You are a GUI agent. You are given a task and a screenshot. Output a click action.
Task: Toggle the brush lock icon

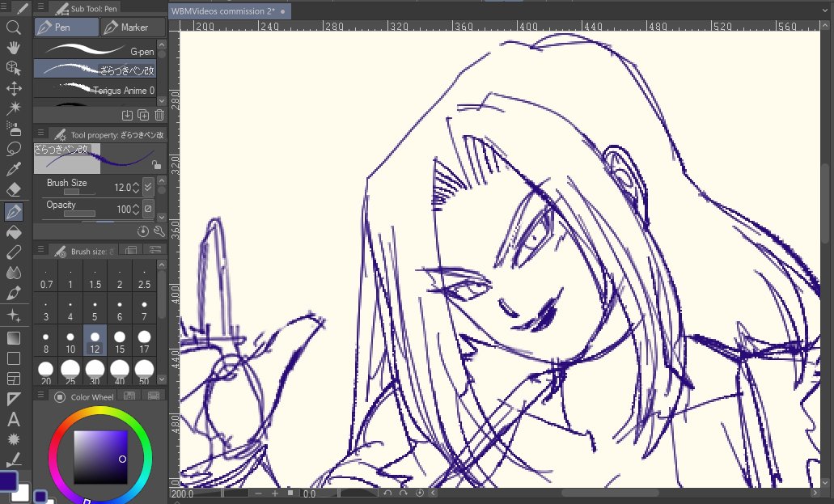click(x=156, y=164)
